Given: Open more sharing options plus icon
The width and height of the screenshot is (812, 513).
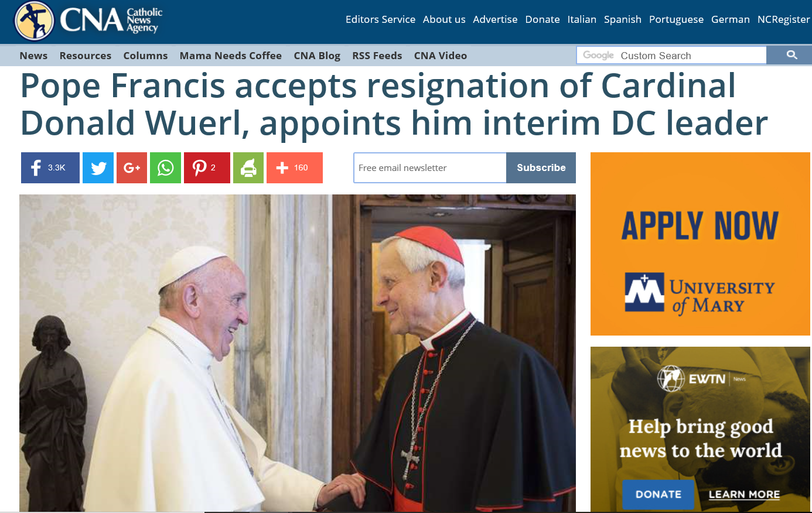Looking at the screenshot, I should point(295,167).
